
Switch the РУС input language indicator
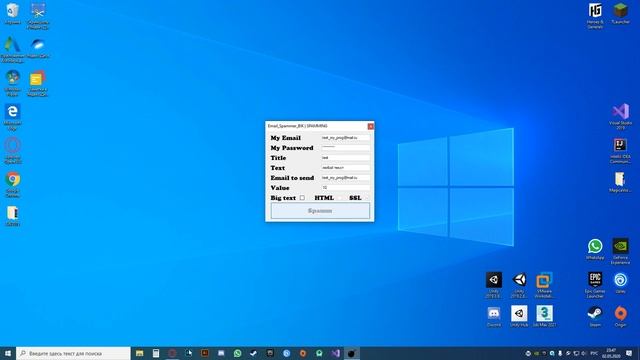(594, 353)
